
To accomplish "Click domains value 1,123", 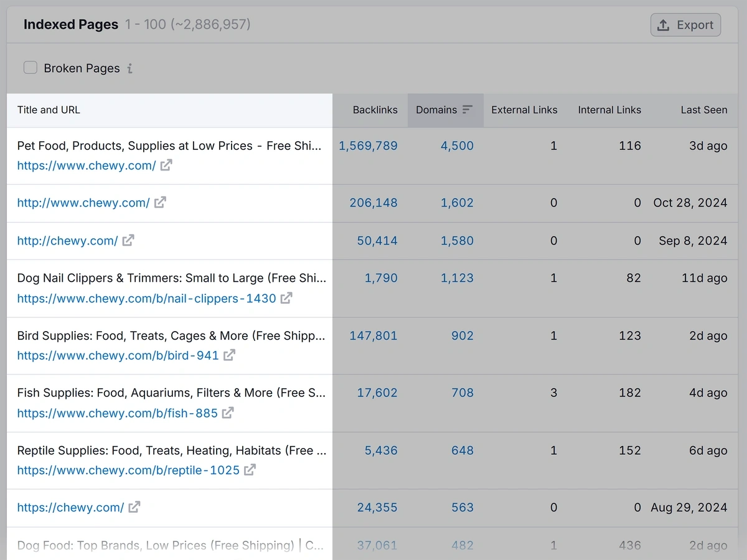I will (457, 278).
